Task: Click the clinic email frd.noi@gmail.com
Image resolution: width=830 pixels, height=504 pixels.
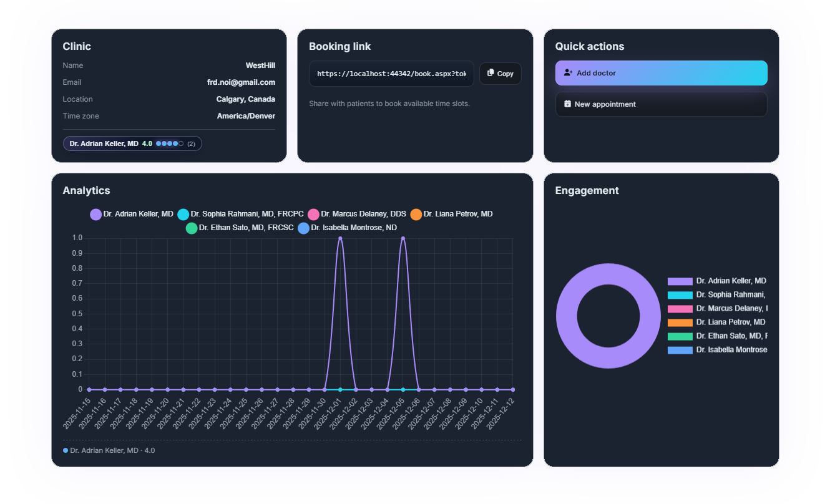Action: pyautogui.click(x=241, y=82)
